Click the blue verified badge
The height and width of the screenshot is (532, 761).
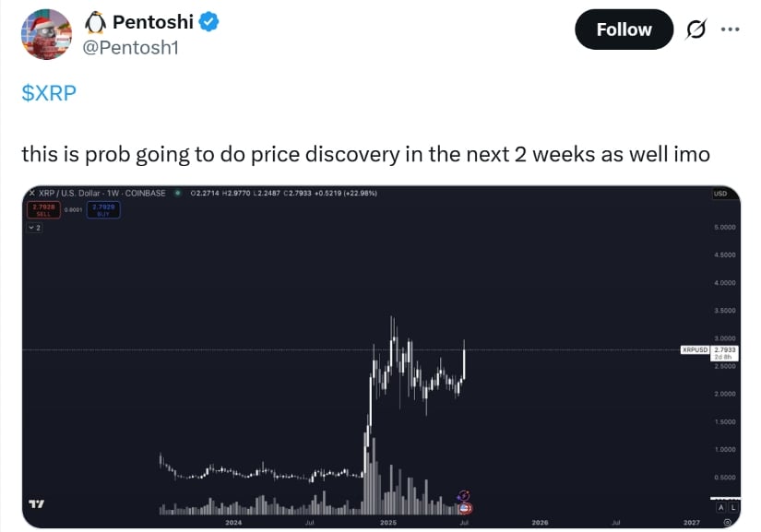pos(208,22)
